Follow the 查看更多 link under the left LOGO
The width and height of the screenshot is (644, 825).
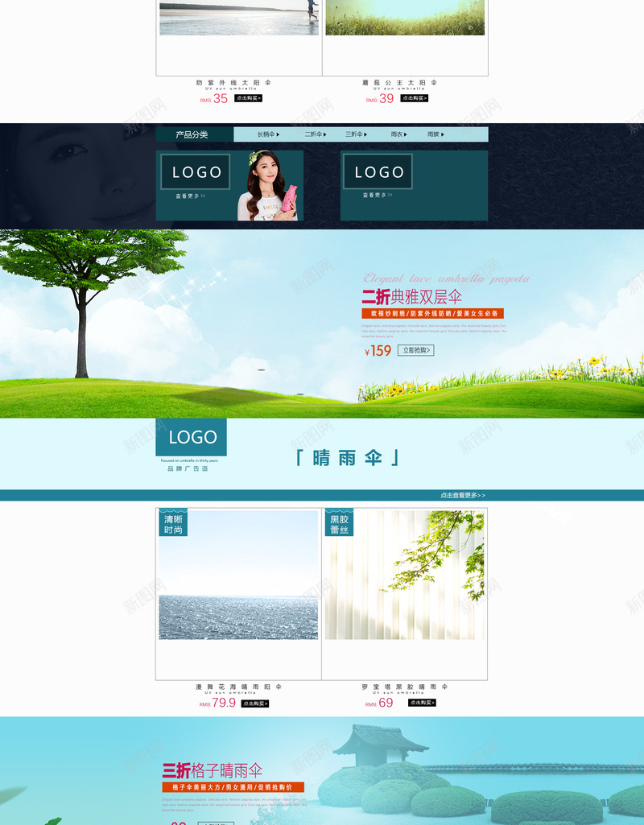[x=191, y=196]
